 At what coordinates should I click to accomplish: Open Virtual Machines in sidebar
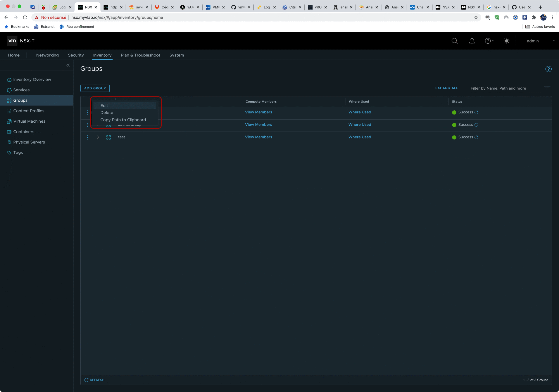(29, 121)
